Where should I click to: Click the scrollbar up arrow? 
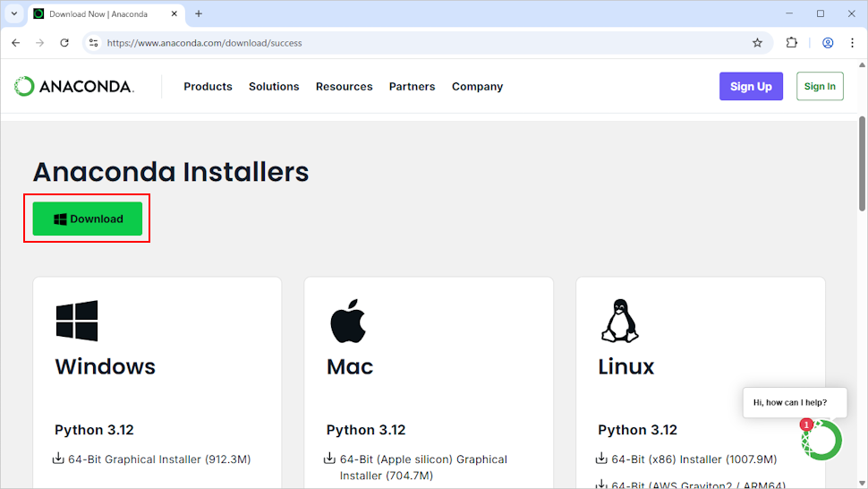point(862,65)
